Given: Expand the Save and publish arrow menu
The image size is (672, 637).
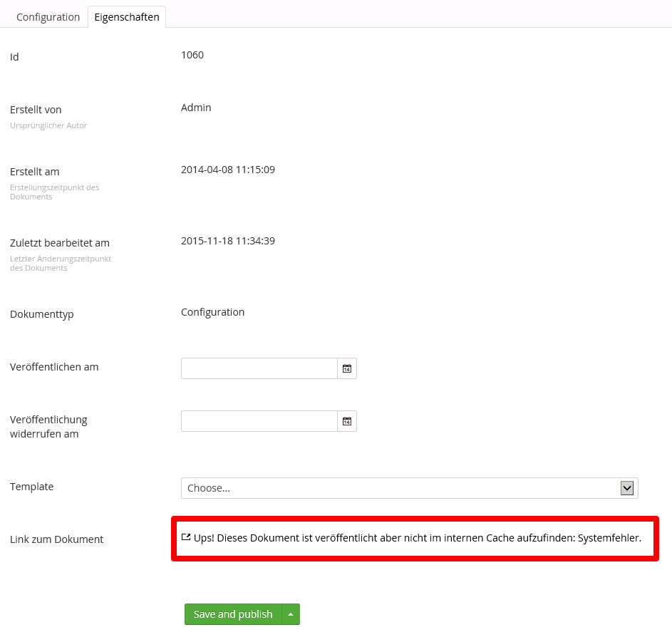Looking at the screenshot, I should 291,614.
